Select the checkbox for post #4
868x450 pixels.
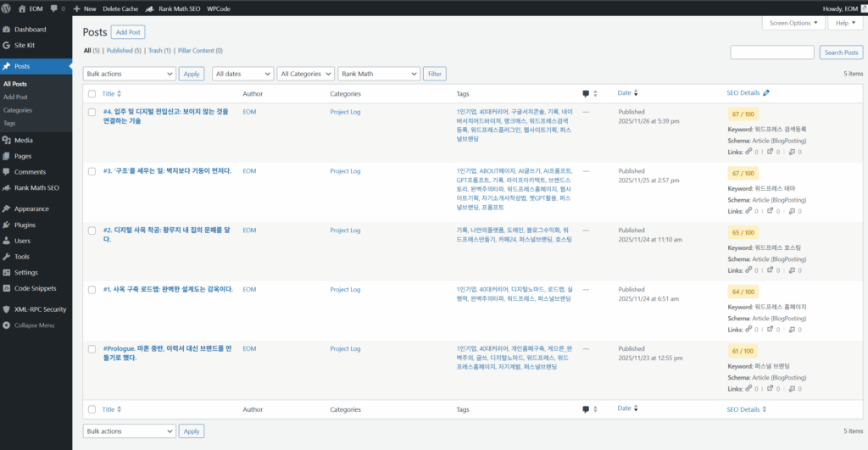(92, 112)
